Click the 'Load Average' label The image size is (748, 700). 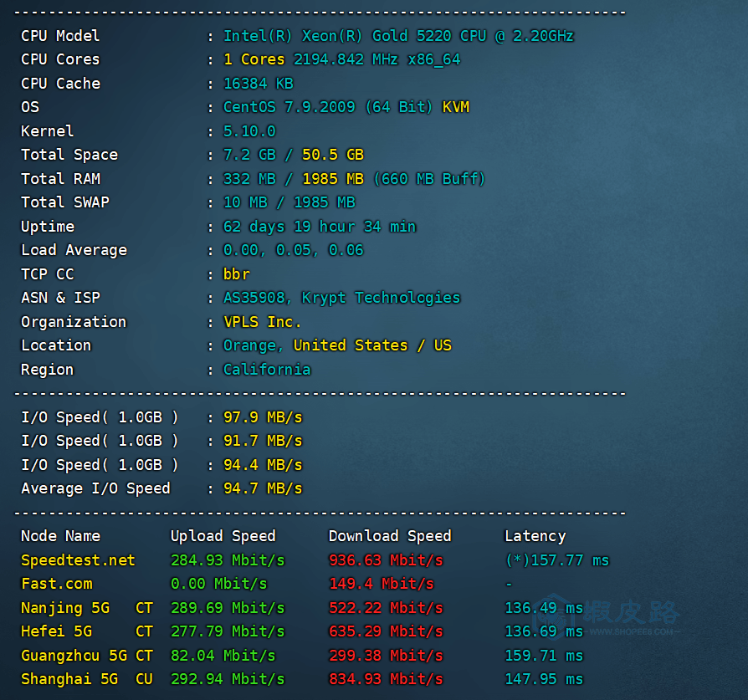[x=74, y=250]
